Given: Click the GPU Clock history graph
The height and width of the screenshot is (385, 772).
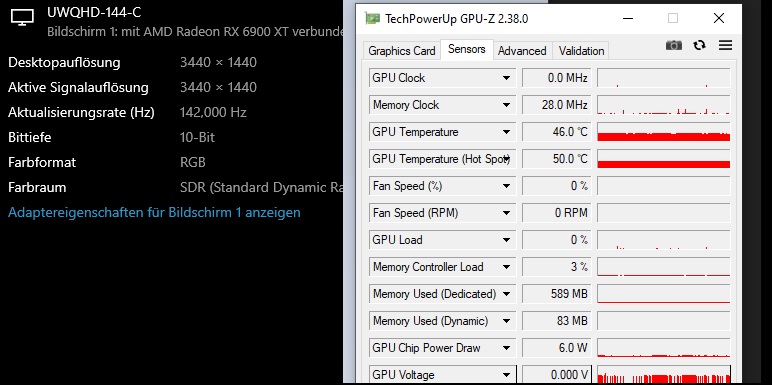Looking at the screenshot, I should click(x=664, y=78).
